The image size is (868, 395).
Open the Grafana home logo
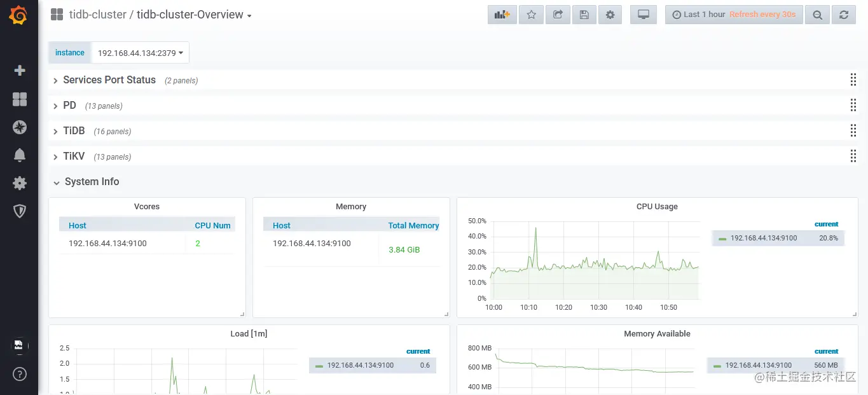[x=19, y=15]
